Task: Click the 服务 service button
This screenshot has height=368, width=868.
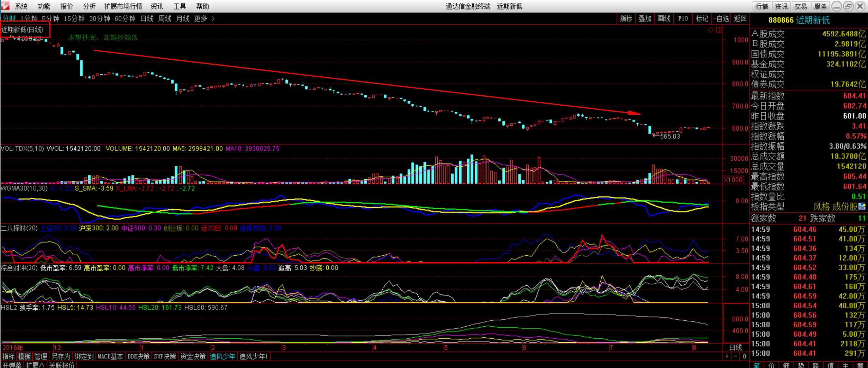Action: (820, 6)
